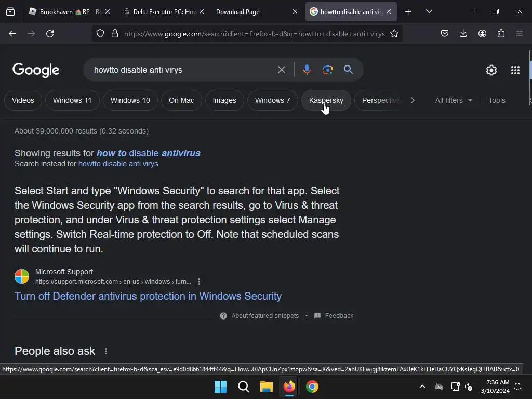Go to the Google logo homepage
Viewport: 532px width, 399px height.
(x=36, y=70)
